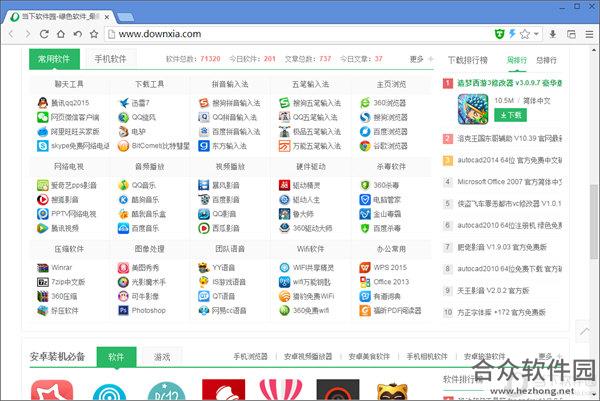Image resolution: width=600 pixels, height=401 pixels.
Task: Click the YY语音 icon
Action: (x=204, y=267)
